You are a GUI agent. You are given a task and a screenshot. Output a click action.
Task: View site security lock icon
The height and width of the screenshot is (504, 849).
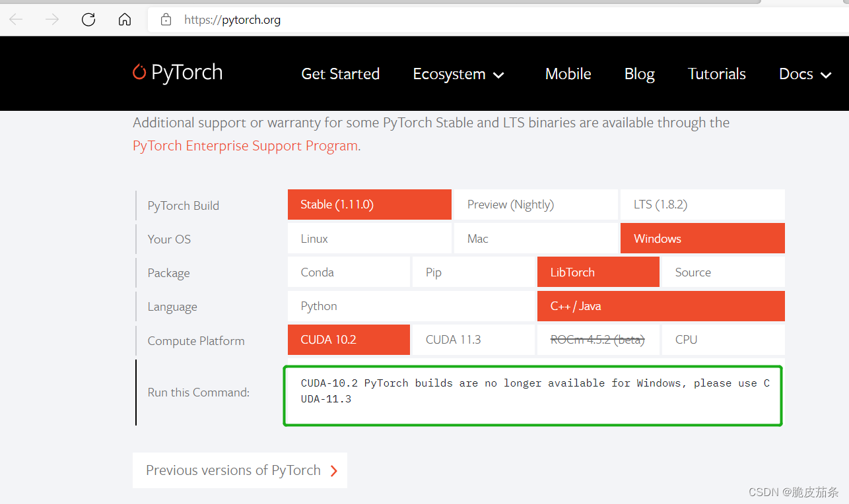pyautogui.click(x=166, y=20)
